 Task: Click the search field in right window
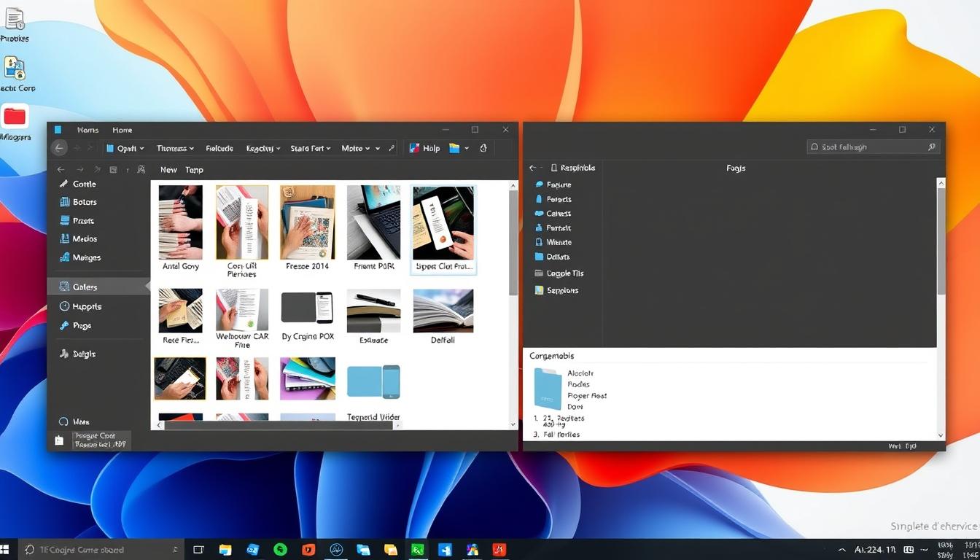click(874, 147)
